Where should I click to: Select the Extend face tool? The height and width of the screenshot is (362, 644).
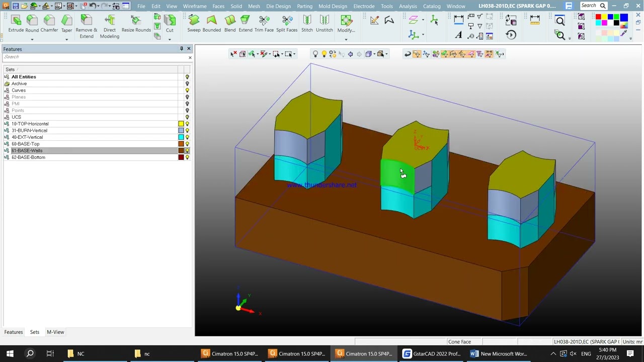click(246, 24)
